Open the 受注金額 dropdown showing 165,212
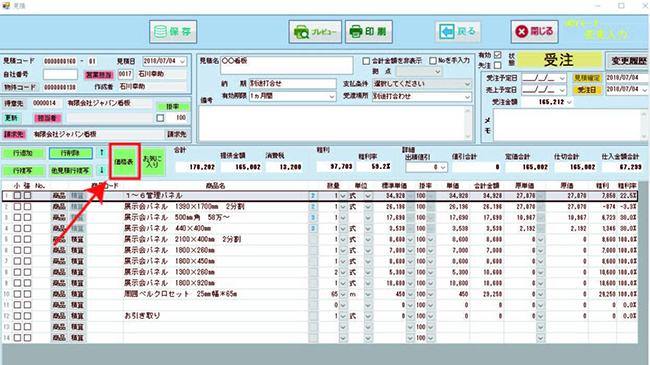Viewport: 650px width, 365px height. [569, 102]
